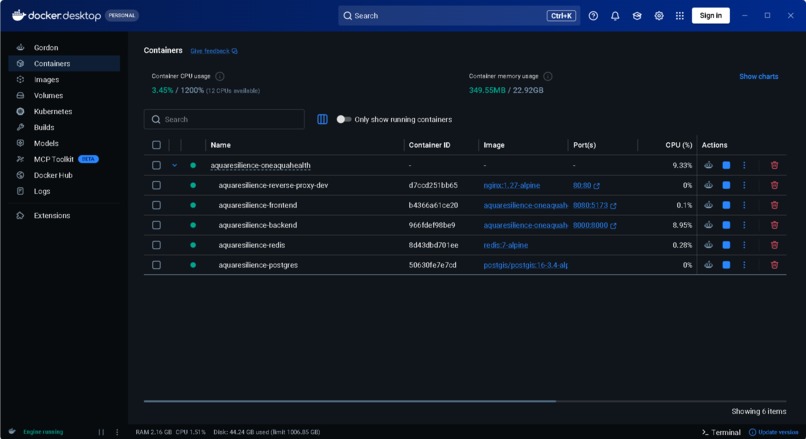Open the Settings gear in the header
Viewport: 806px width, 439px height.
click(658, 16)
